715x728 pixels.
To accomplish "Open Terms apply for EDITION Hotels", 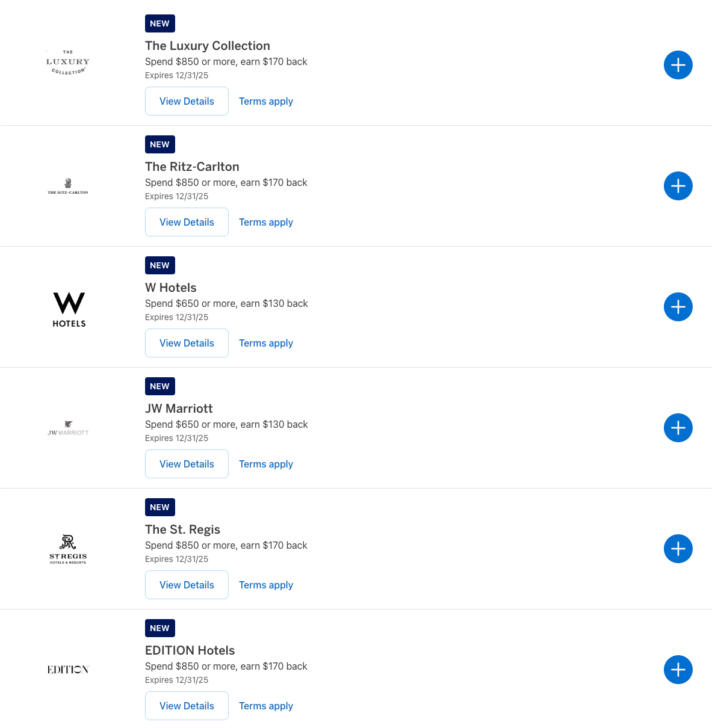I will 266,706.
